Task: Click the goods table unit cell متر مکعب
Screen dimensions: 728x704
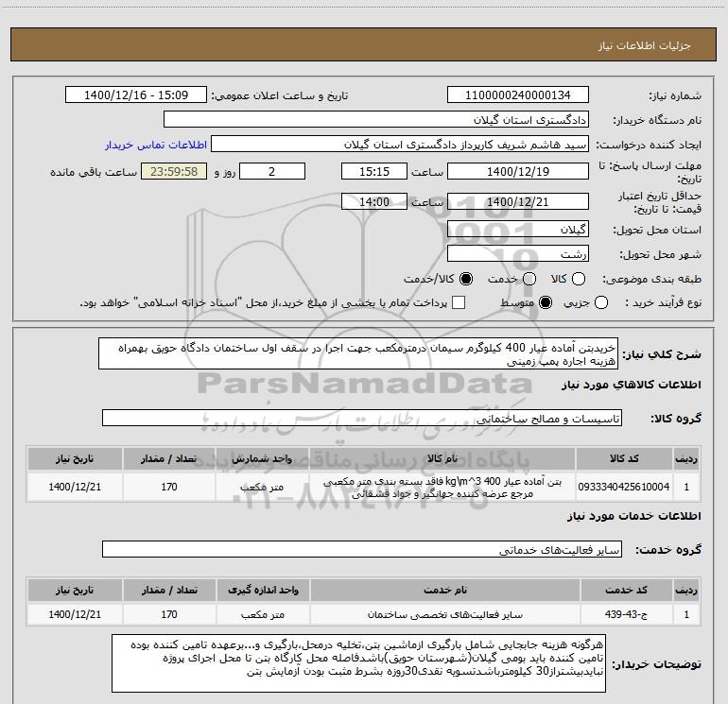Action: click(x=262, y=487)
